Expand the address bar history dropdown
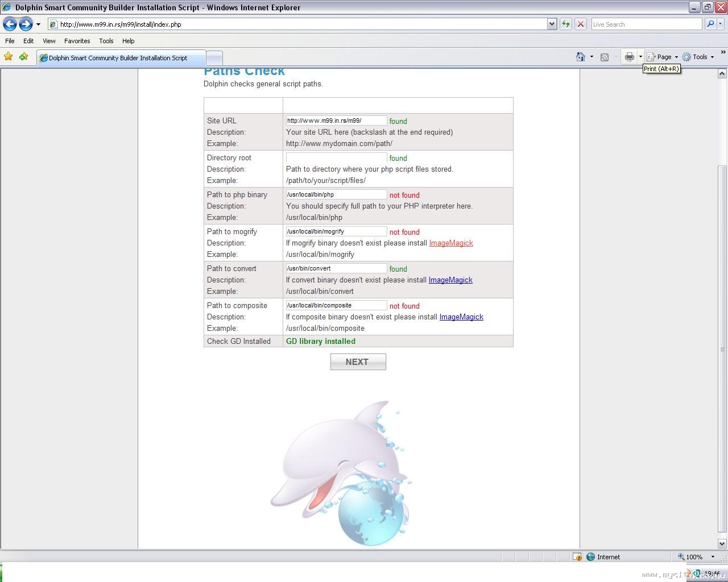The width and height of the screenshot is (728, 582). click(552, 24)
